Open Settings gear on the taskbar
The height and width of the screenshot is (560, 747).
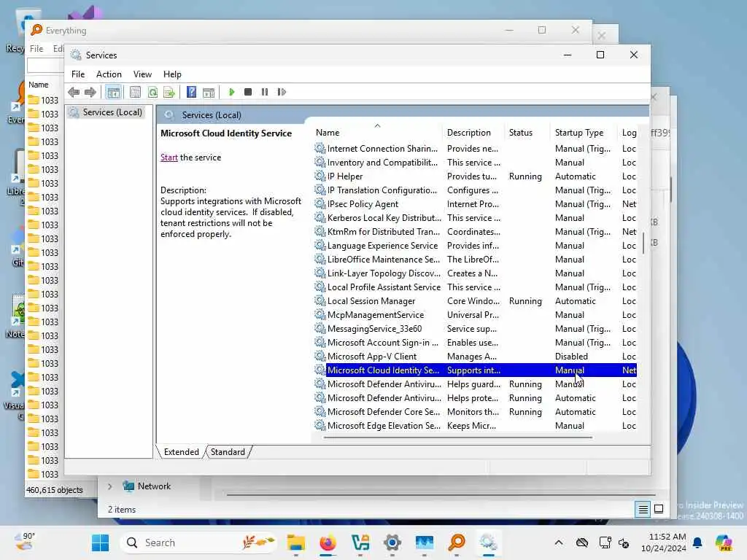coord(392,542)
